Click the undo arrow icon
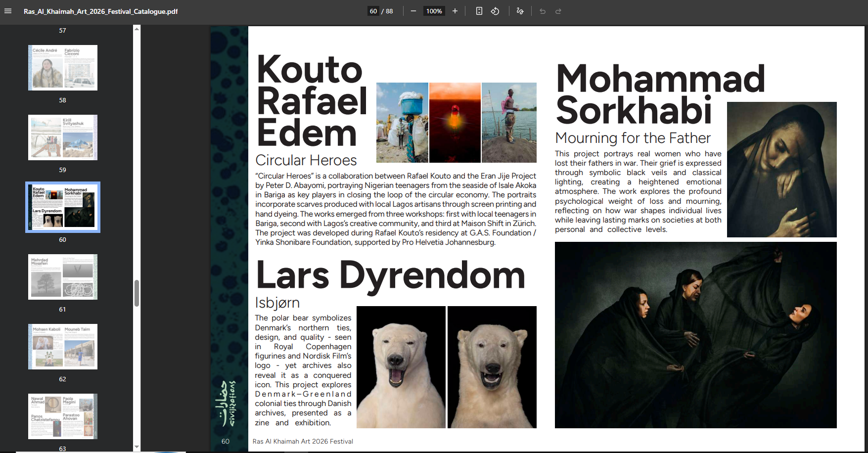Screen dimensions: 868x453 point(543,11)
